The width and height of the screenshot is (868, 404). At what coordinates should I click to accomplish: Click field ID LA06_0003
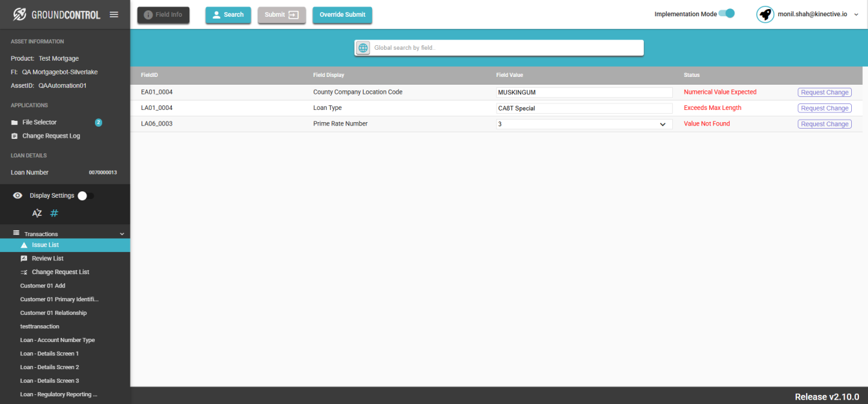[x=157, y=123]
